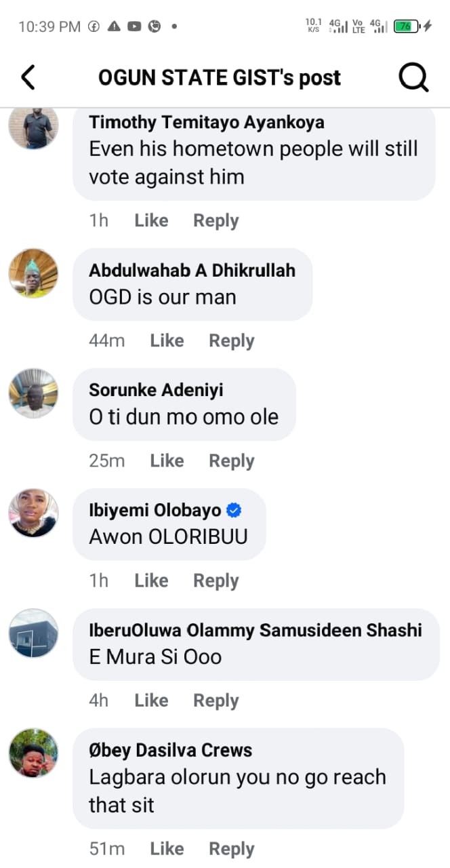The image size is (450, 868).
Task: Reply to "Awon OLORIBUU" comment
Action: (x=216, y=580)
